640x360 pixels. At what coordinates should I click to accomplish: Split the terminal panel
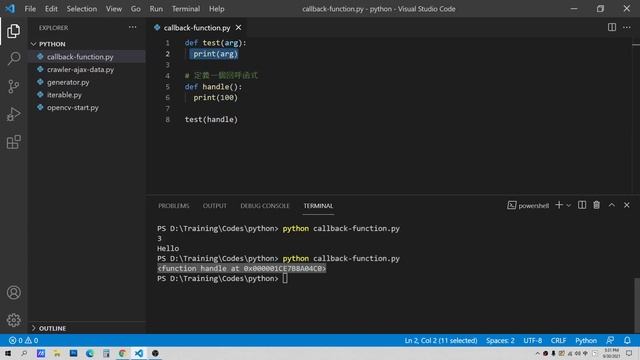click(582, 205)
